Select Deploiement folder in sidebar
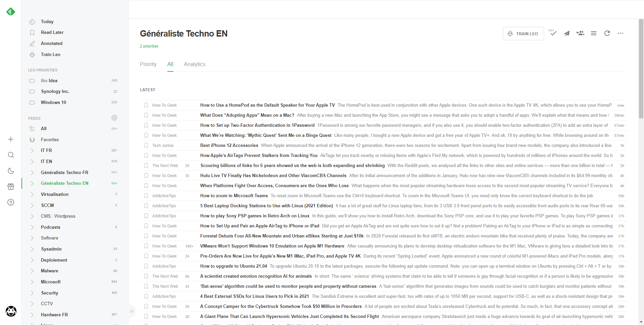 tap(54, 260)
